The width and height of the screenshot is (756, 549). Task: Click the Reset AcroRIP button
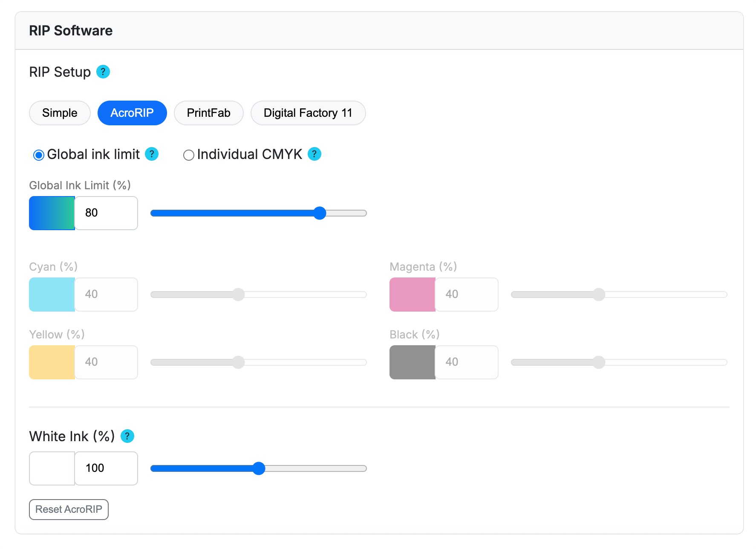coord(68,509)
